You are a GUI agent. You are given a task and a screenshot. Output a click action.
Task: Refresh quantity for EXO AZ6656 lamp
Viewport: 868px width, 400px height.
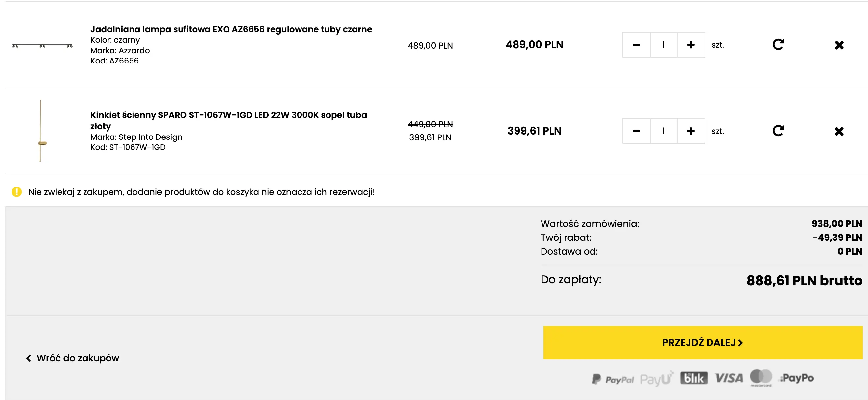778,44
